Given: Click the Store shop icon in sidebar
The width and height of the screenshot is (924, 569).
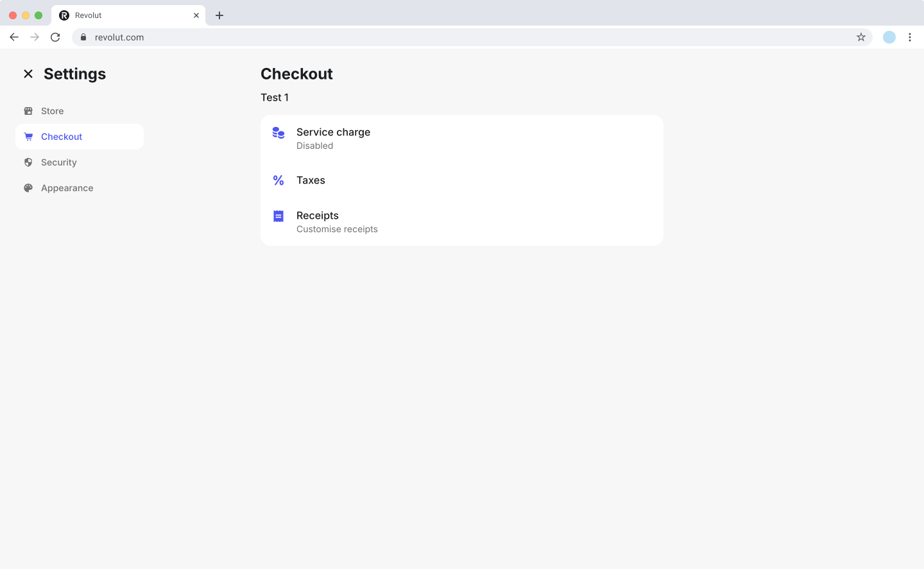Looking at the screenshot, I should 28,111.
